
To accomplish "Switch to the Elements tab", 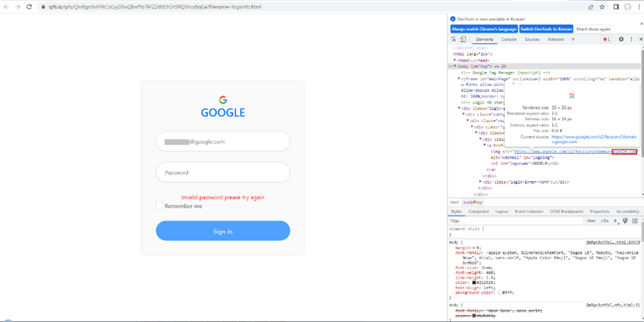I will [x=484, y=39].
